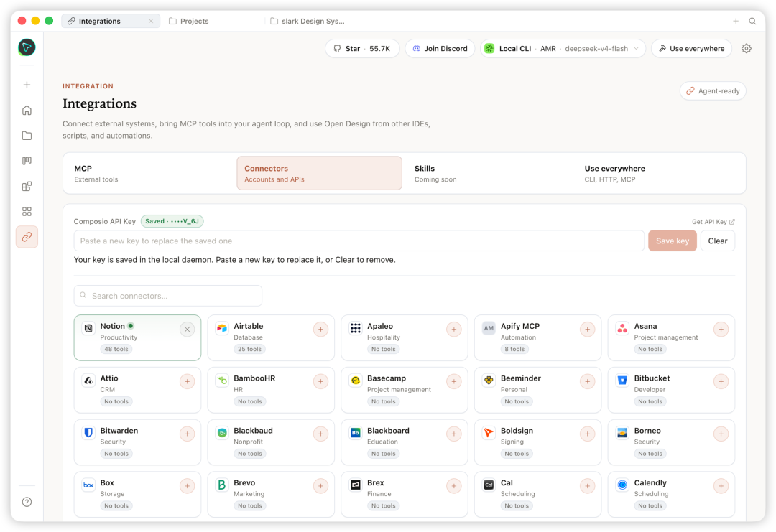Add the Brex connector

click(x=454, y=486)
